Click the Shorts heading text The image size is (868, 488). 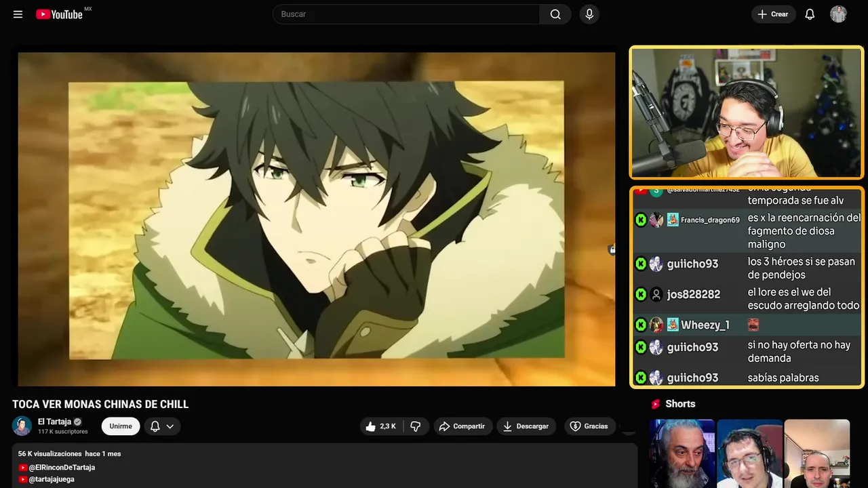point(680,404)
